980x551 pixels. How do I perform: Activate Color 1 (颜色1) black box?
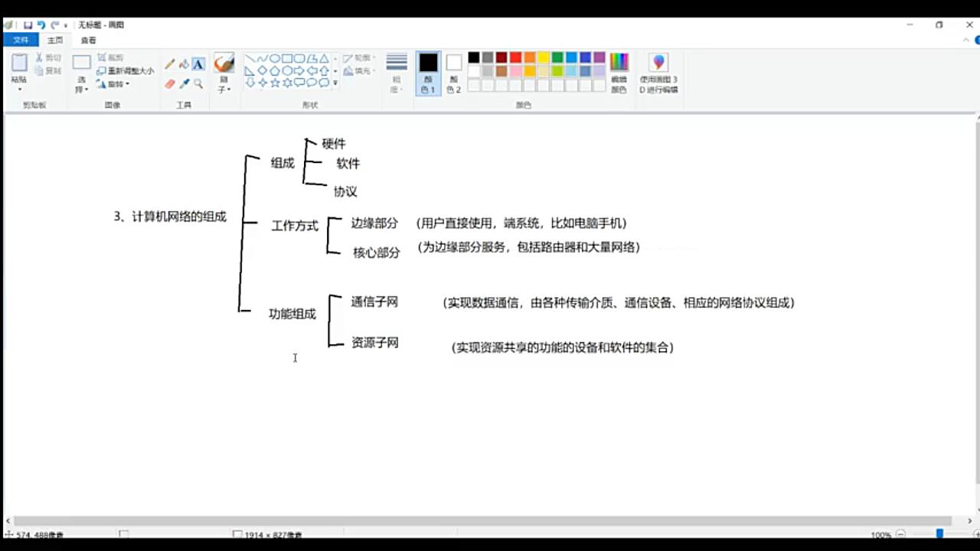(428, 73)
